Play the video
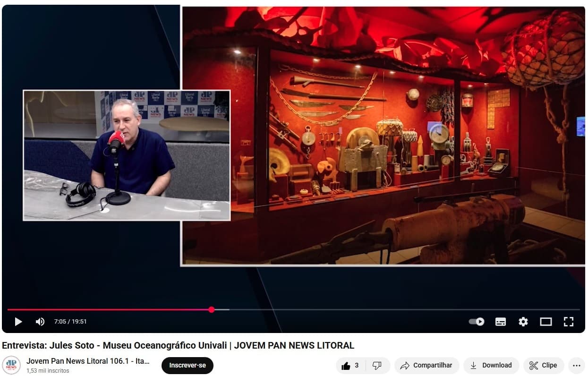 pyautogui.click(x=18, y=321)
